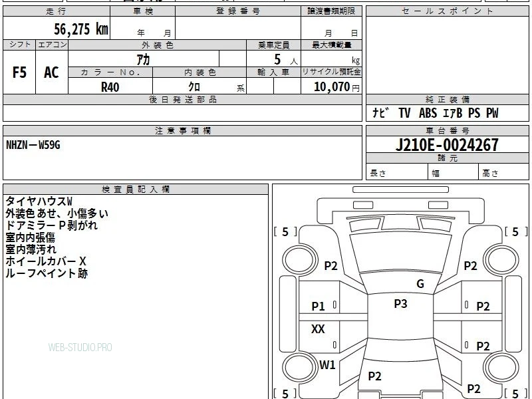Select the ABS equipment entry
The width and height of the screenshot is (532, 399).
(428, 113)
